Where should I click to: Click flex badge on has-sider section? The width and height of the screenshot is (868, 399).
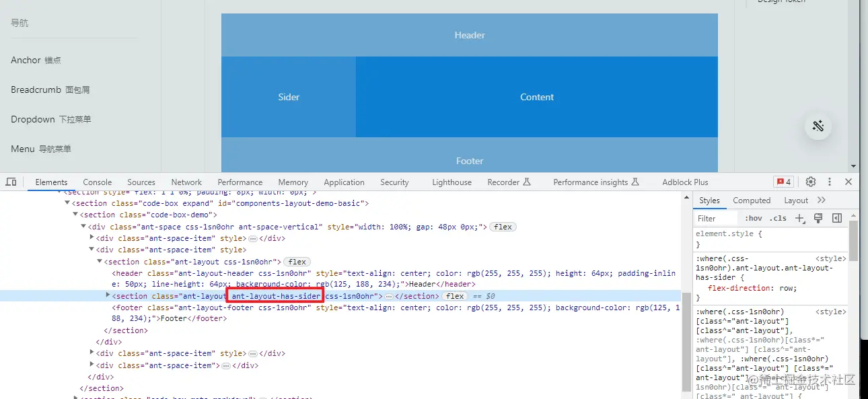pyautogui.click(x=455, y=296)
